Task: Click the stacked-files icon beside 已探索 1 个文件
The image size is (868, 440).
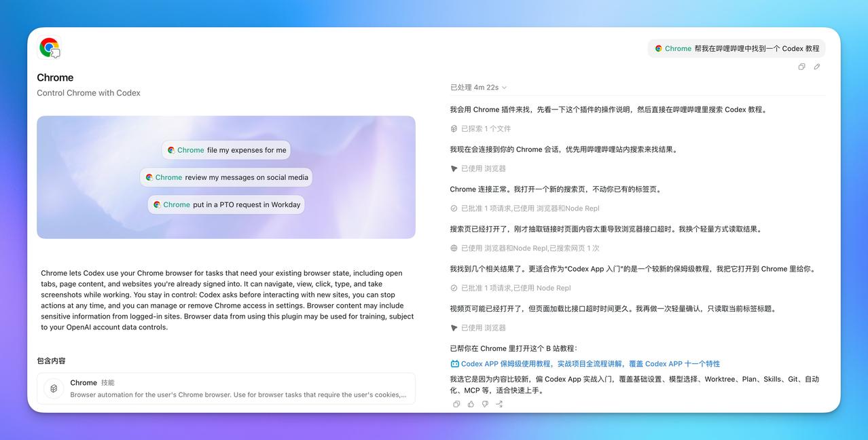Action: pos(454,128)
